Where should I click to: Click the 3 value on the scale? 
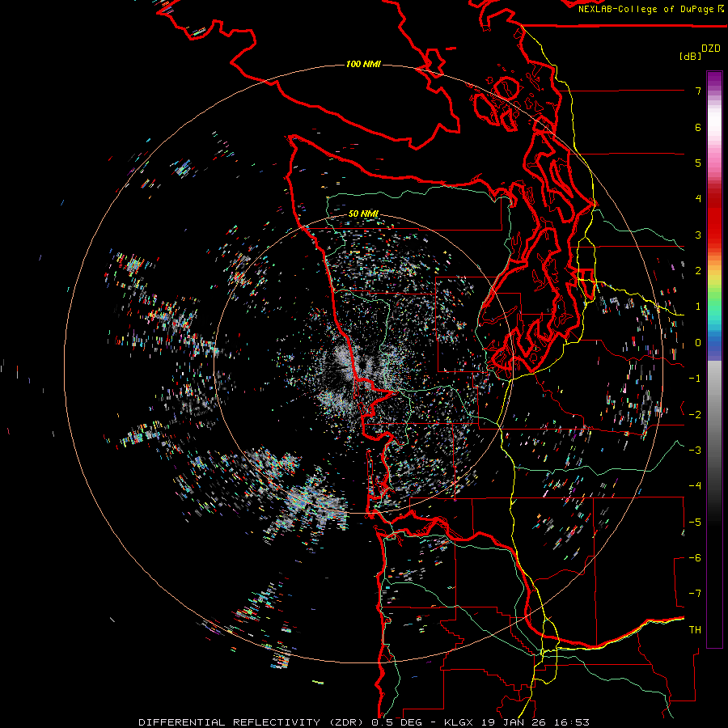(x=698, y=235)
